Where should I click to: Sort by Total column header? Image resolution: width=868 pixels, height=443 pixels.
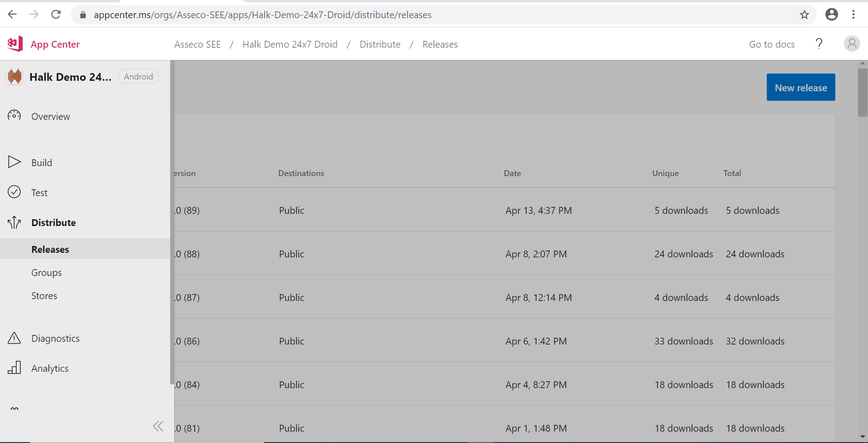732,173
